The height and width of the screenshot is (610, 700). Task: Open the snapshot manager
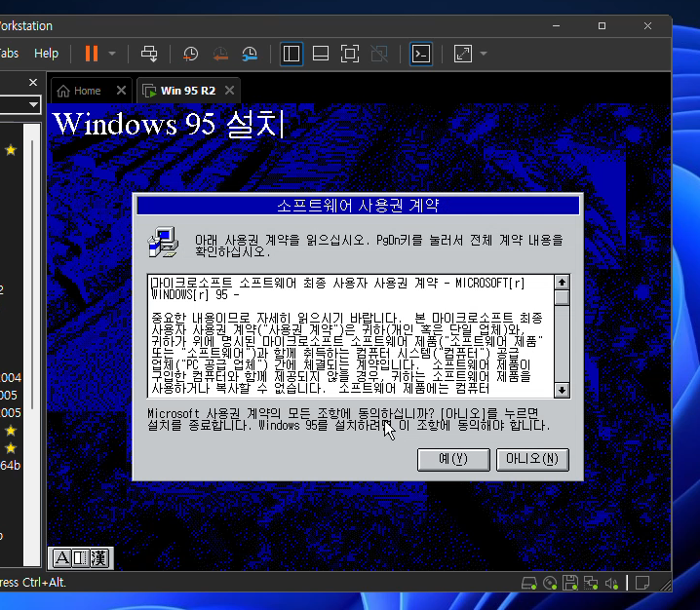[x=250, y=54]
